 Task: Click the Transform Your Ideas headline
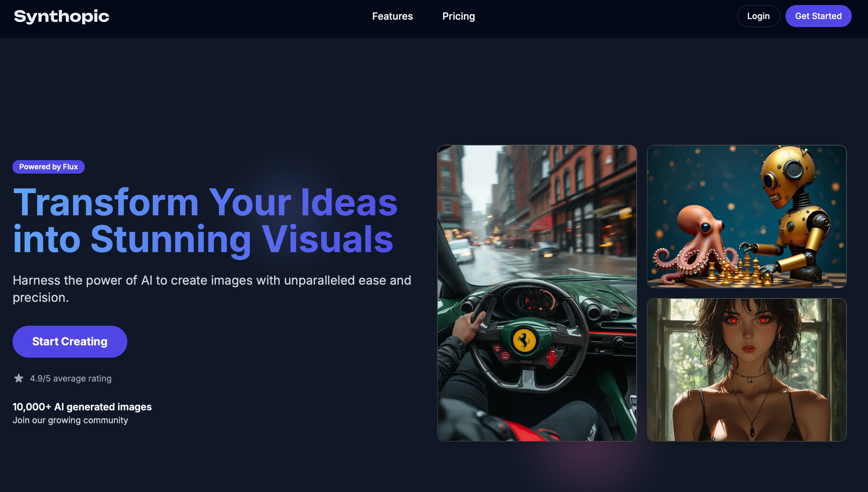205,203
